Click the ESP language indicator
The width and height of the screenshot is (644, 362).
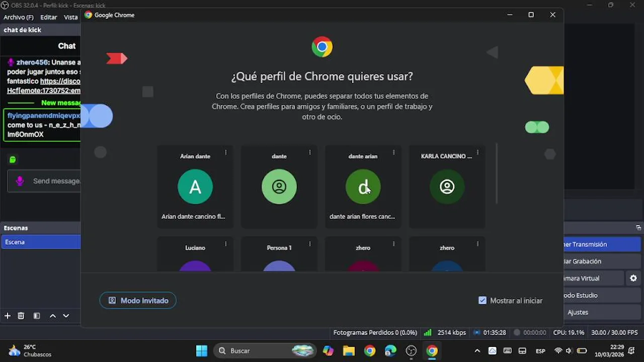pos(540,350)
